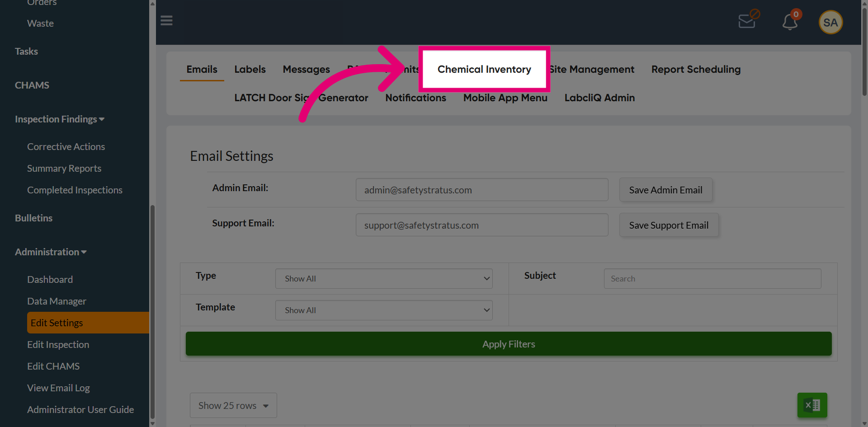Open the Mobile App Menu tab
Viewport: 868px width, 427px height.
point(505,98)
